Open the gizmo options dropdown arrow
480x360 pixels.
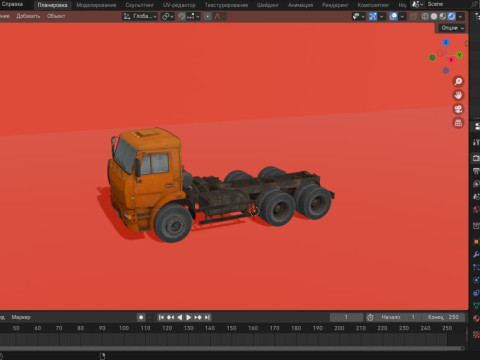pos(382,16)
